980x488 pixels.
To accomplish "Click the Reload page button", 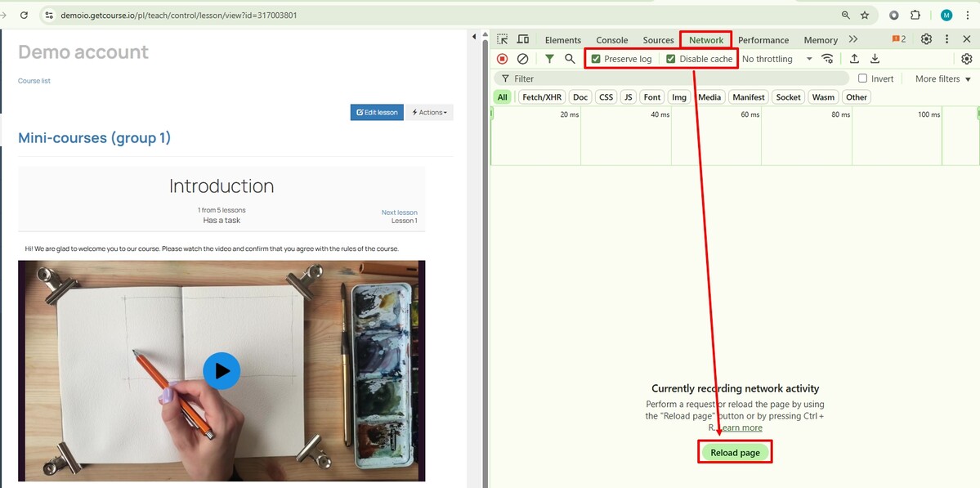I will (x=735, y=453).
